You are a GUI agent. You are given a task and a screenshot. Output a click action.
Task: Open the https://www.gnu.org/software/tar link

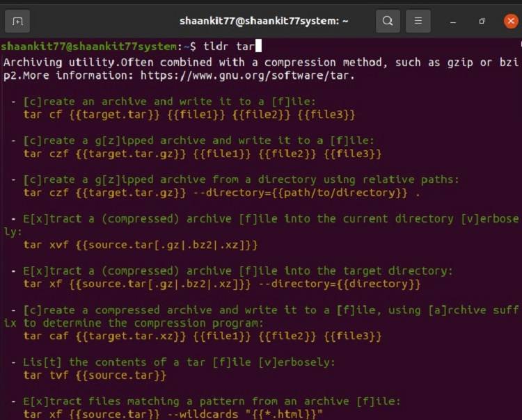pos(245,76)
